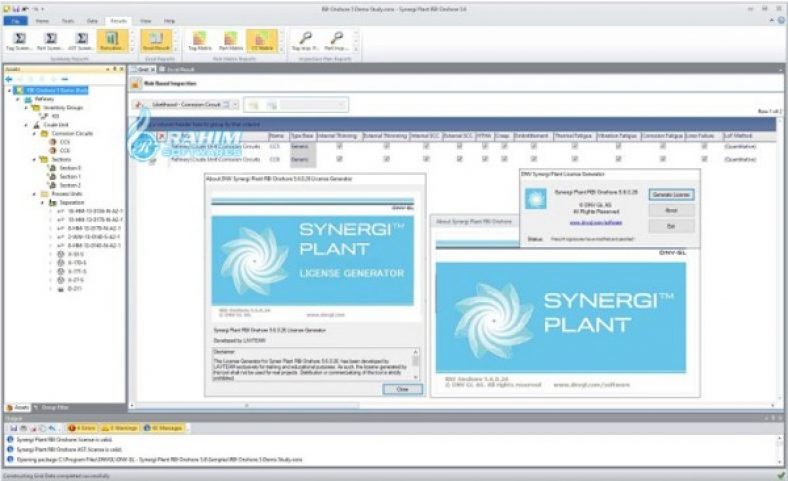The height and width of the screenshot is (481, 788).
Task: Click the red icon beside Likelihood view selector
Action: coord(139,105)
